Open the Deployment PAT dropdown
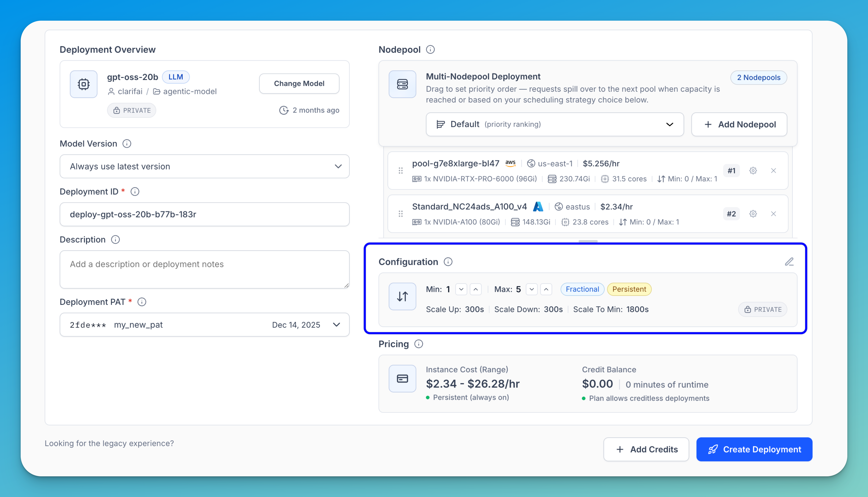This screenshot has width=868, height=497. [204, 325]
